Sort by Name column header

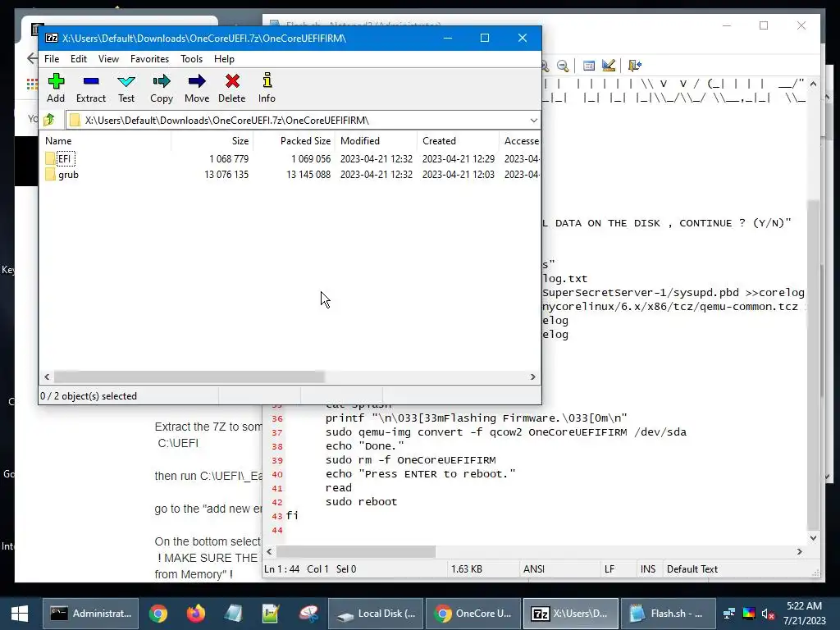point(105,141)
